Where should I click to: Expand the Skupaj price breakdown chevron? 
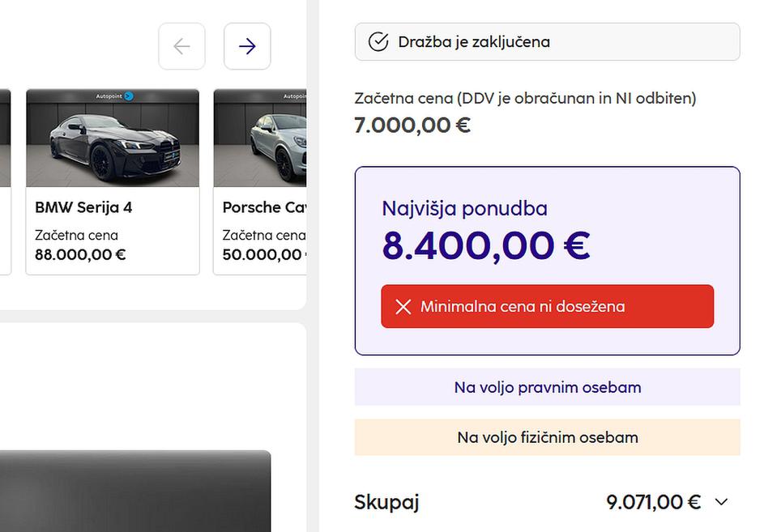[x=721, y=502]
